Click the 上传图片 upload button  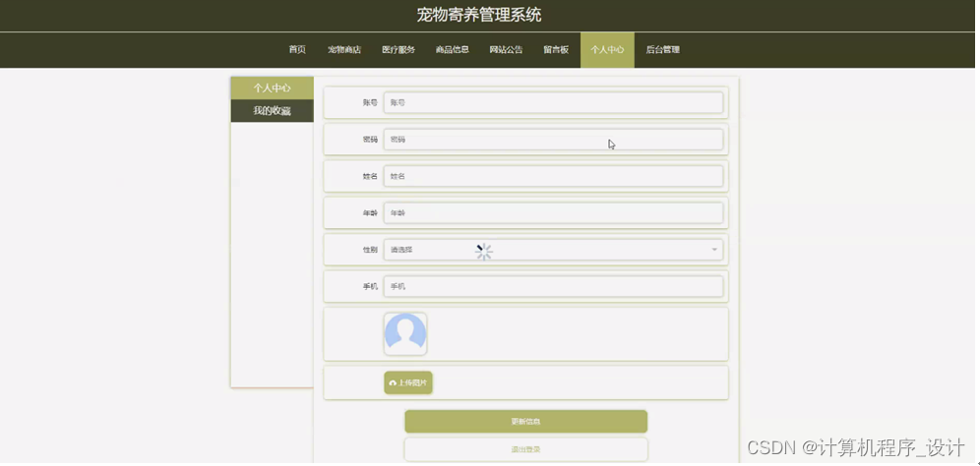[x=408, y=382]
